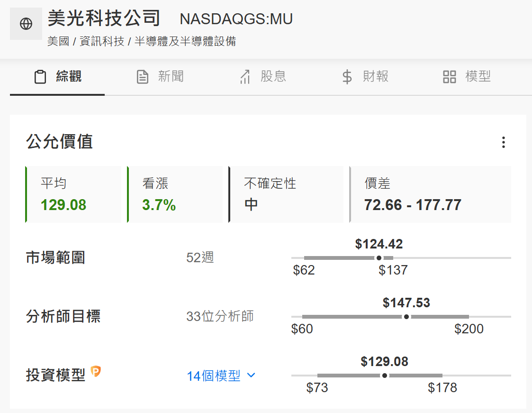This screenshot has width=532, height=413.
Task: Click the 52週 label
Action: point(200,257)
